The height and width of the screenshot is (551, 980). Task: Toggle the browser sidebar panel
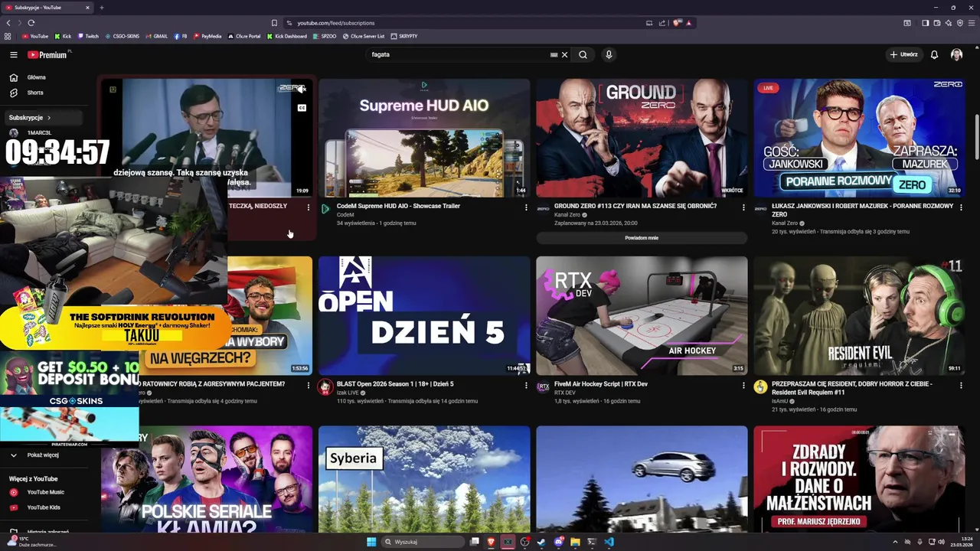[925, 23]
